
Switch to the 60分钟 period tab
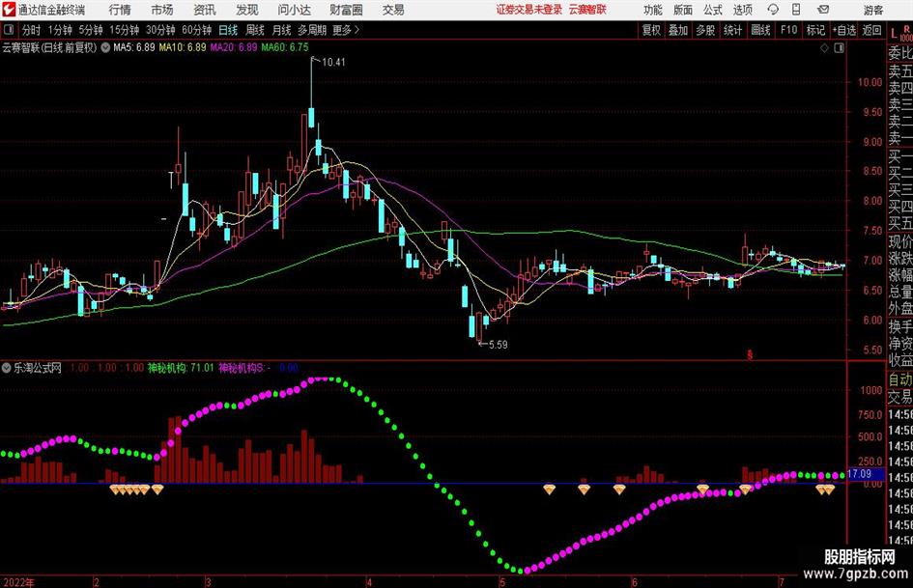[197, 30]
